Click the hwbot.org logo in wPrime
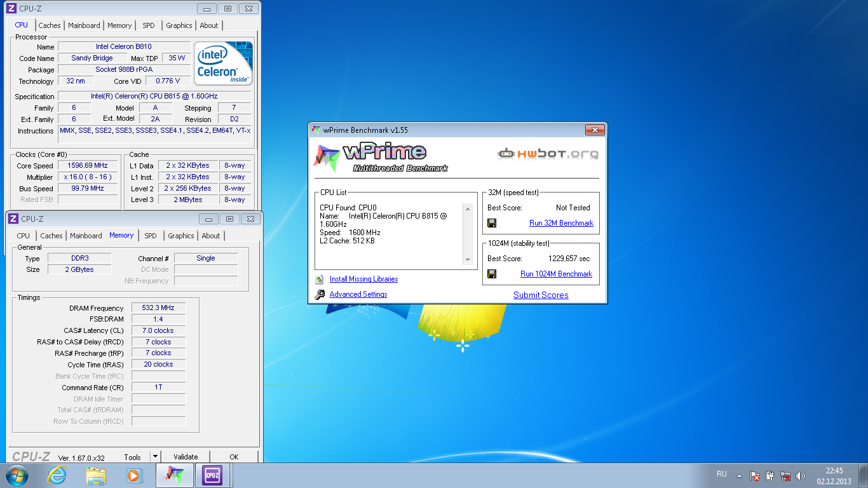This screenshot has height=488, width=868. 548,153
